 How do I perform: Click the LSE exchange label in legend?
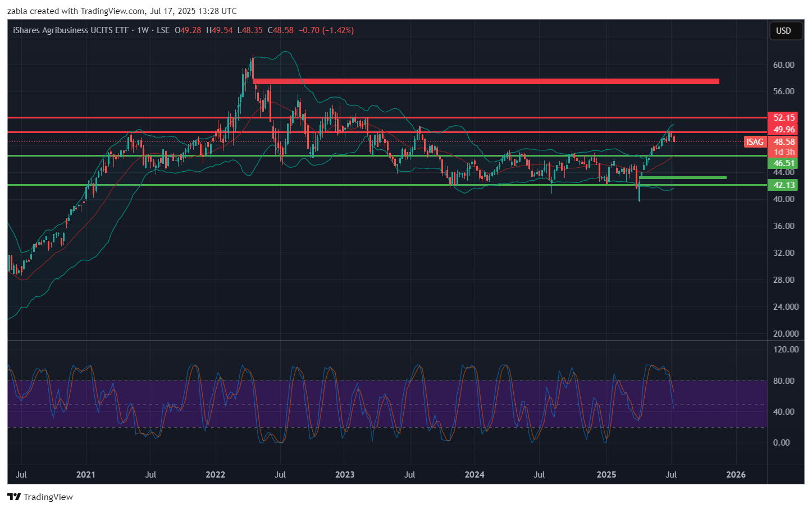click(x=163, y=30)
